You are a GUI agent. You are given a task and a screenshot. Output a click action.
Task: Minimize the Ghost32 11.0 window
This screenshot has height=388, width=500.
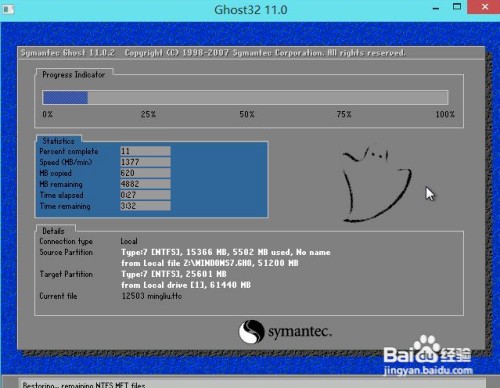(x=436, y=8)
